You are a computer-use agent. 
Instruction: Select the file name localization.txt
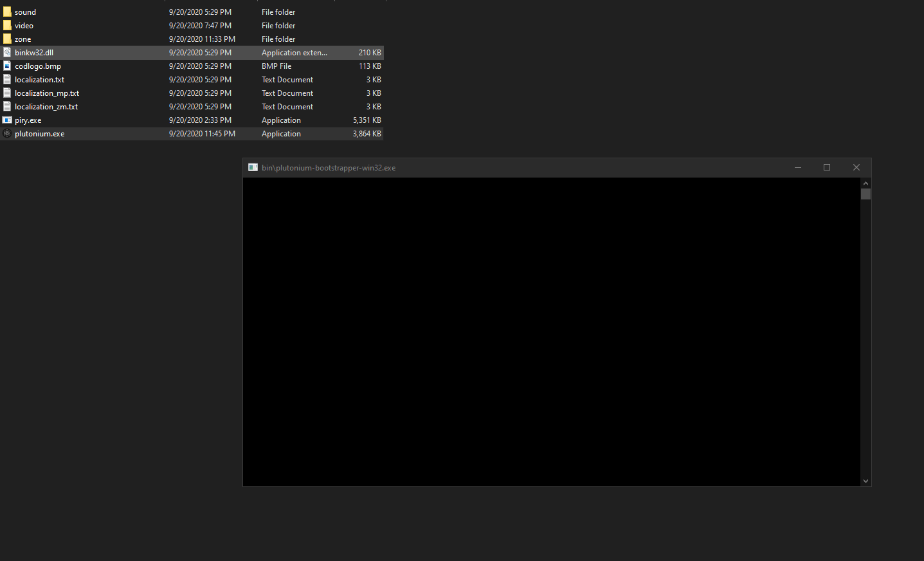pyautogui.click(x=39, y=80)
